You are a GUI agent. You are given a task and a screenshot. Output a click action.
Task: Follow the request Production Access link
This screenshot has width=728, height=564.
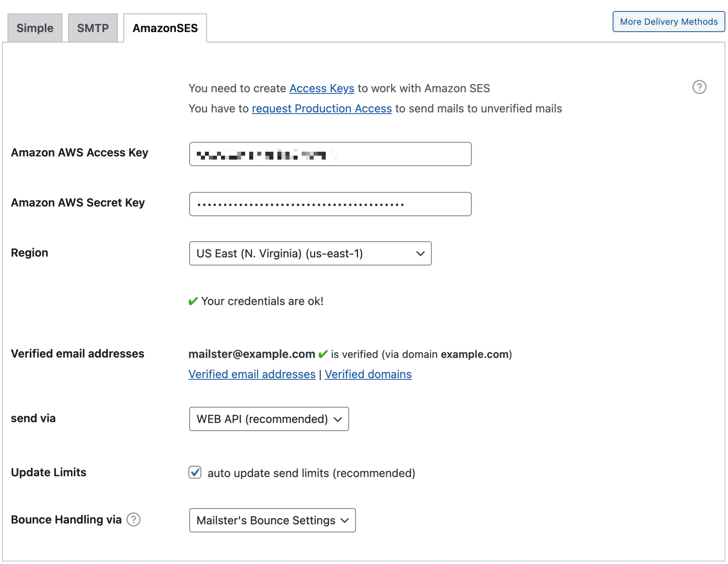point(322,109)
